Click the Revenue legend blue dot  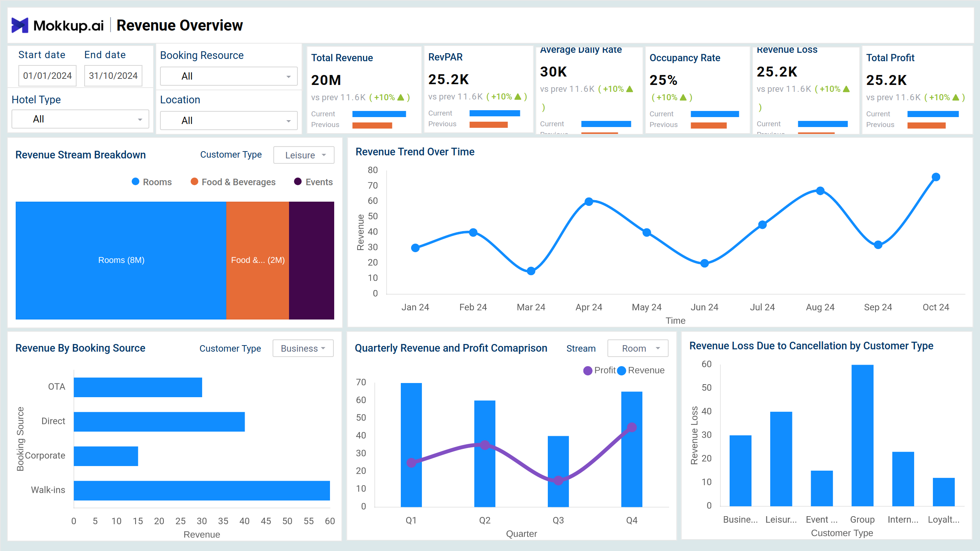pos(622,370)
